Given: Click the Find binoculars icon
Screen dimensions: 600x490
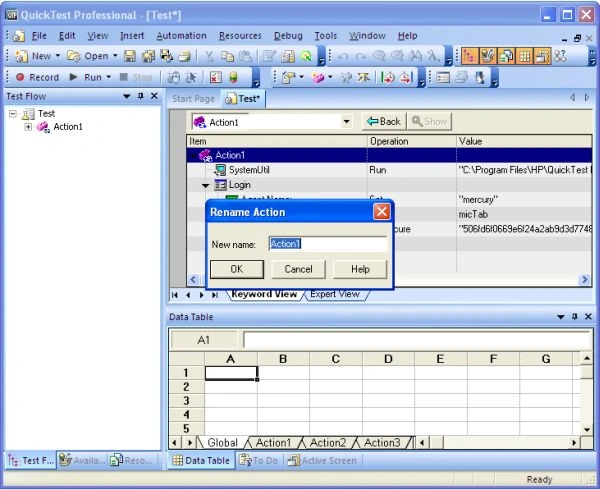Looking at the screenshot, I should point(415,56).
